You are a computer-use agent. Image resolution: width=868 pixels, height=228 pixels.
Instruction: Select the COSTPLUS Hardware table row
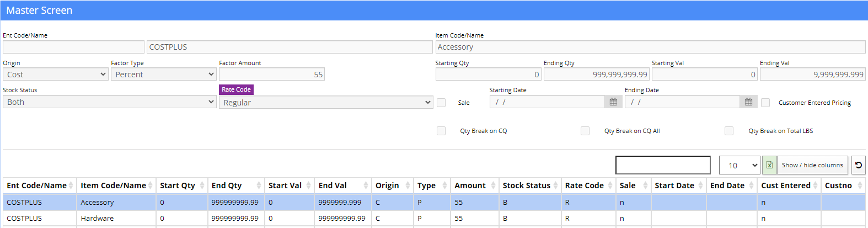(434, 218)
